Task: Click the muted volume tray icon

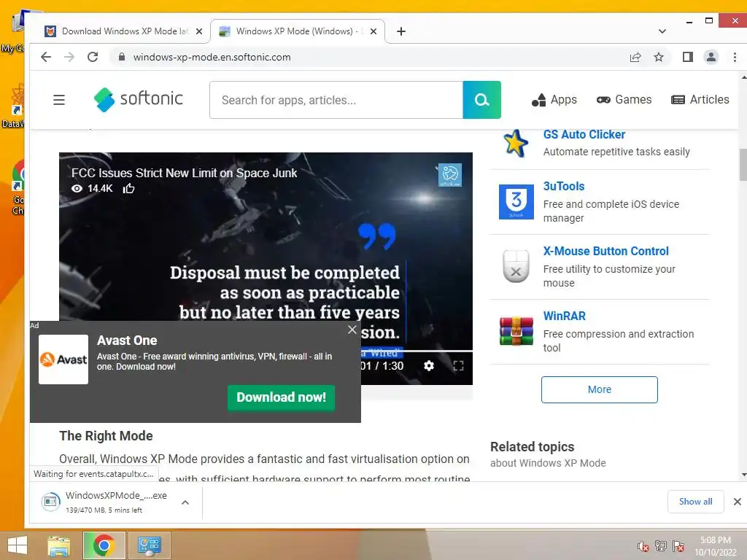Action: point(643,546)
